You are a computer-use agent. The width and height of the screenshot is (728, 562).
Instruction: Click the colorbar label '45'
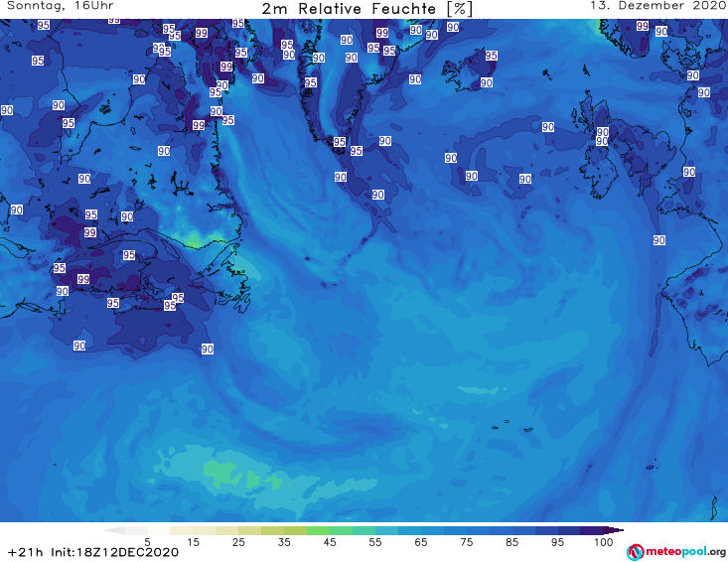[330, 542]
